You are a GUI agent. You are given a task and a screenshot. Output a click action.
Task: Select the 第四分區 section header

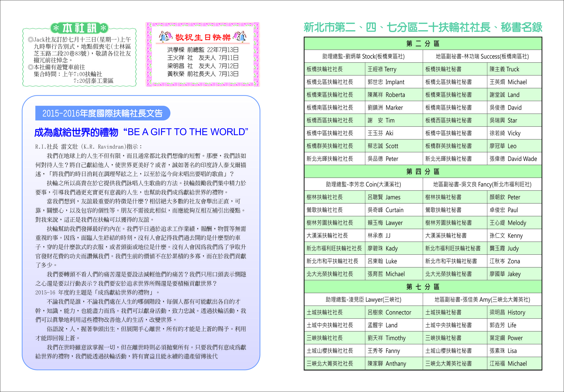pyautogui.click(x=423, y=171)
